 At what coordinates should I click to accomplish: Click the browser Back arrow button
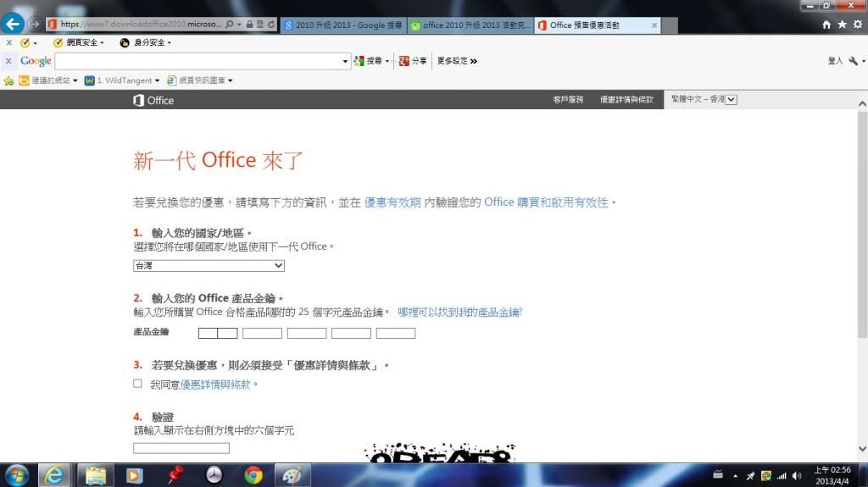12,24
